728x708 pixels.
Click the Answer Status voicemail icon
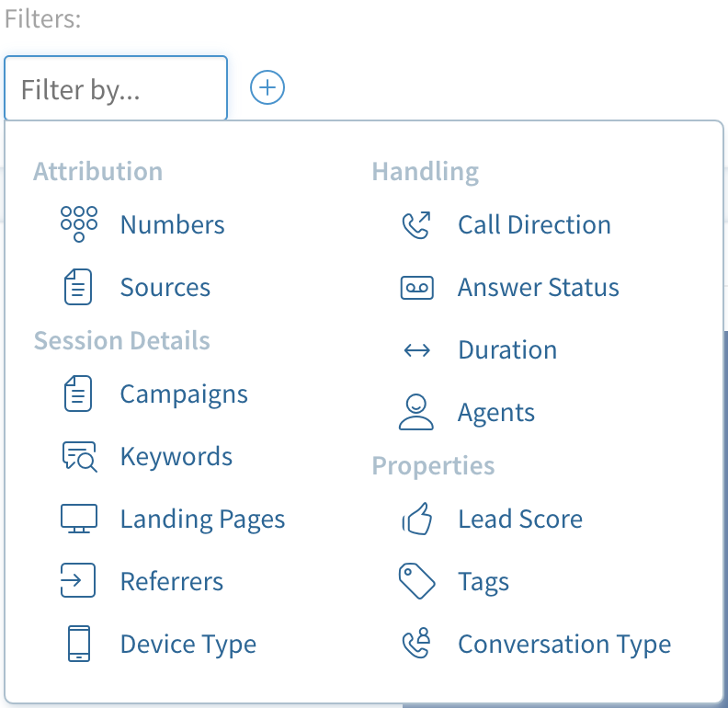pyautogui.click(x=417, y=288)
